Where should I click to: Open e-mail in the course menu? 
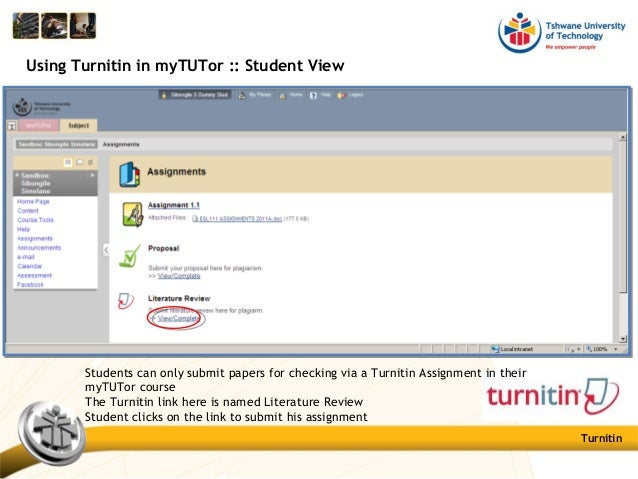coord(26,257)
